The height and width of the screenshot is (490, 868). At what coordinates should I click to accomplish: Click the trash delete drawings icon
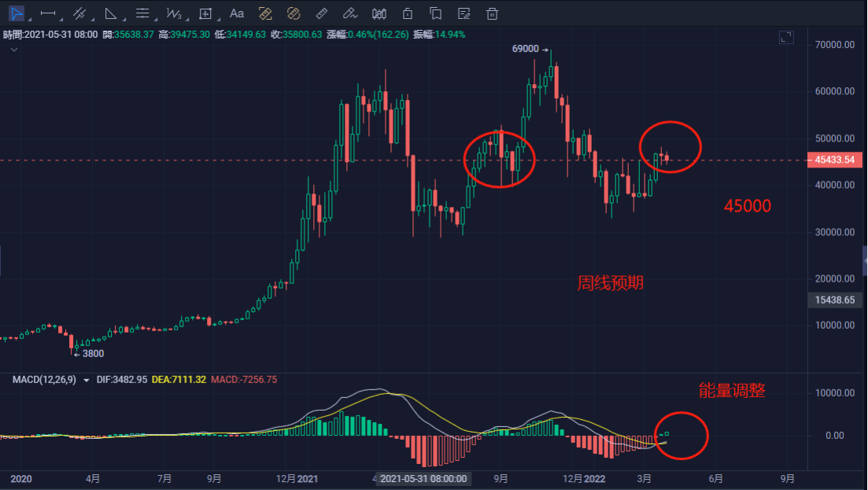pos(492,13)
